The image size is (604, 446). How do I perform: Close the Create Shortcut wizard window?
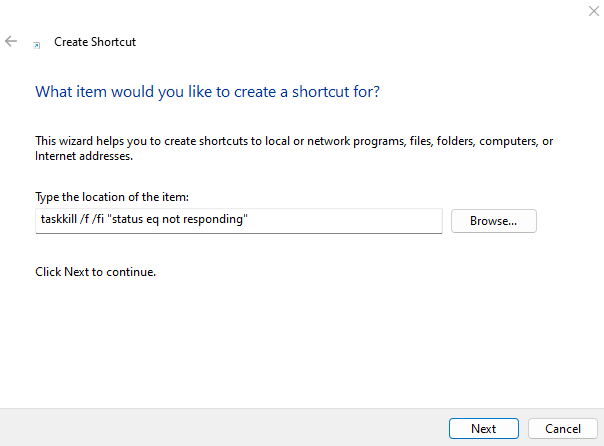pyautogui.click(x=594, y=11)
